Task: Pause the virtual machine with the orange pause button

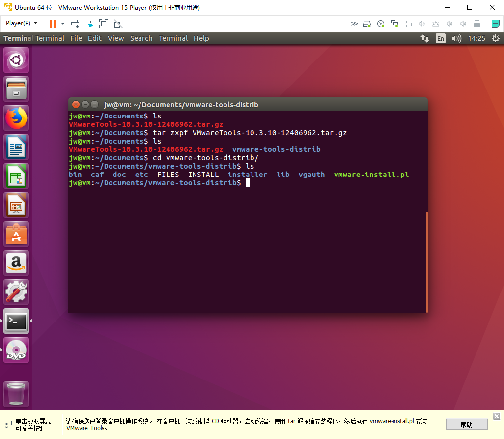Action: pyautogui.click(x=53, y=24)
